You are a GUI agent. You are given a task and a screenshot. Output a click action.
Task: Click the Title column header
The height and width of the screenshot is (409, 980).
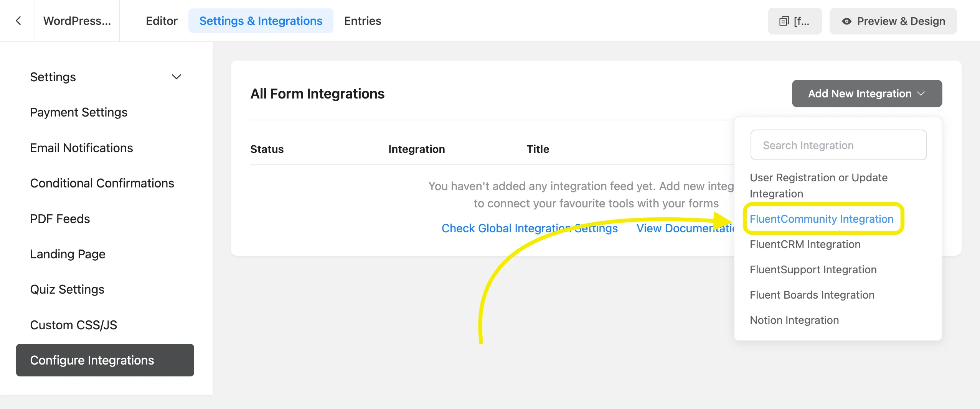click(x=538, y=149)
